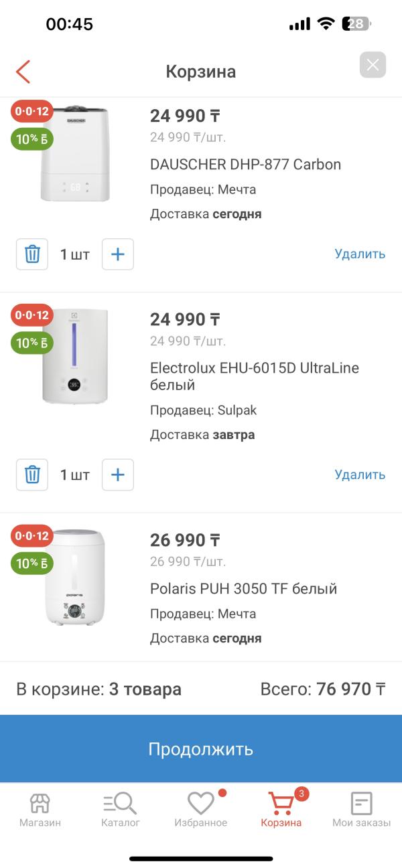402x868 pixels.
Task: Tap the trash icon for DAUSCHER humidifier
Action: 32,254
